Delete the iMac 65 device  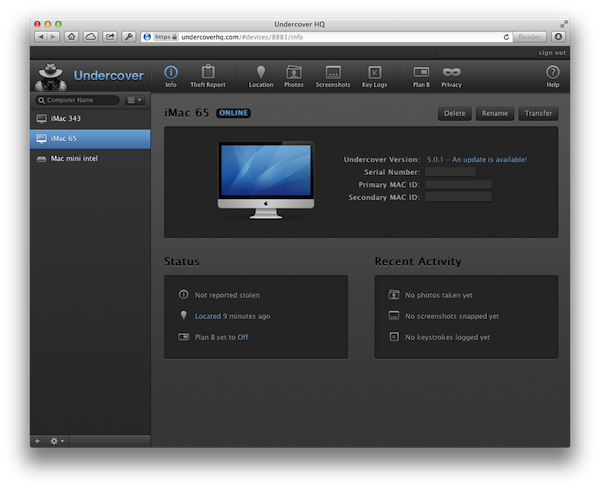(455, 114)
